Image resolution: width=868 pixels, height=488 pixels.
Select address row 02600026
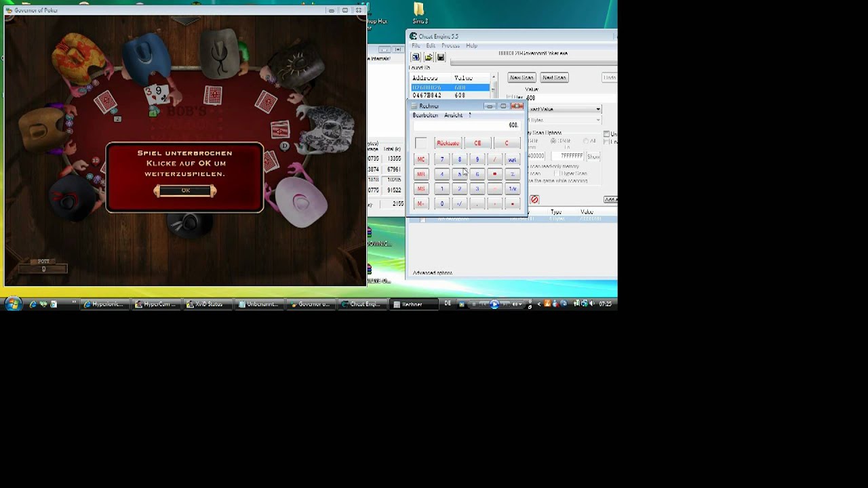point(450,87)
